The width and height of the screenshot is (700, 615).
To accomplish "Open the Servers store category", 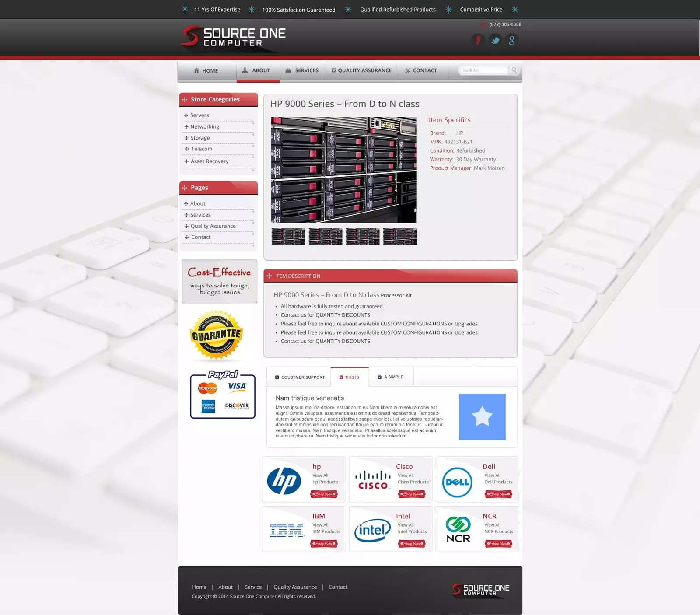I will pos(199,115).
